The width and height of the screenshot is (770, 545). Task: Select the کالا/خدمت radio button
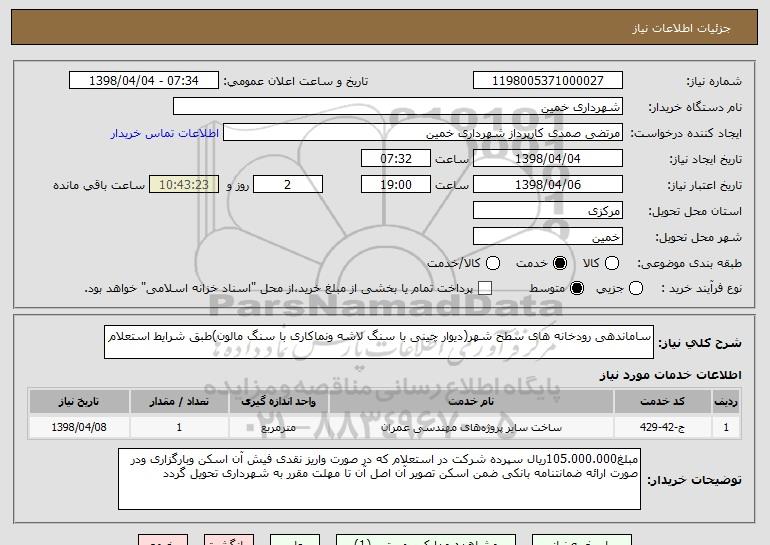tap(493, 263)
